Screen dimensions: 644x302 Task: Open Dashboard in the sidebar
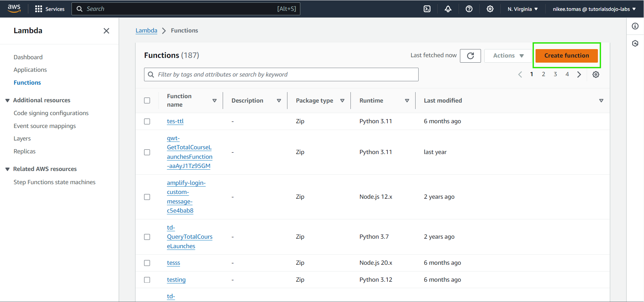28,57
